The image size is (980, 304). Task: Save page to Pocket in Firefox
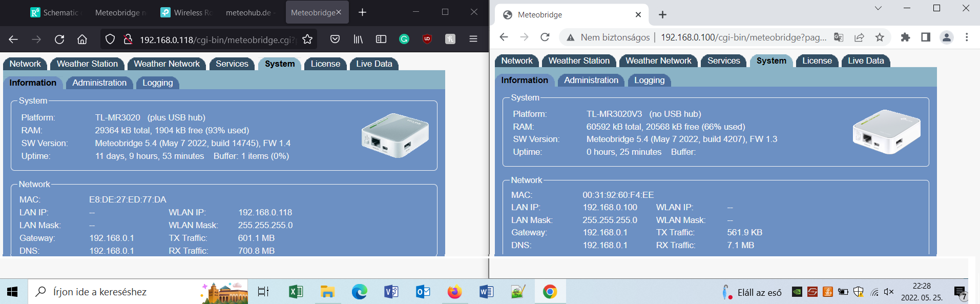335,39
